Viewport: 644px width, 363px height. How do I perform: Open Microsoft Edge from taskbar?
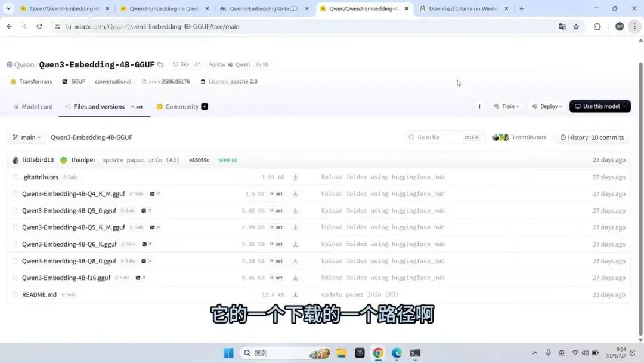(397, 353)
